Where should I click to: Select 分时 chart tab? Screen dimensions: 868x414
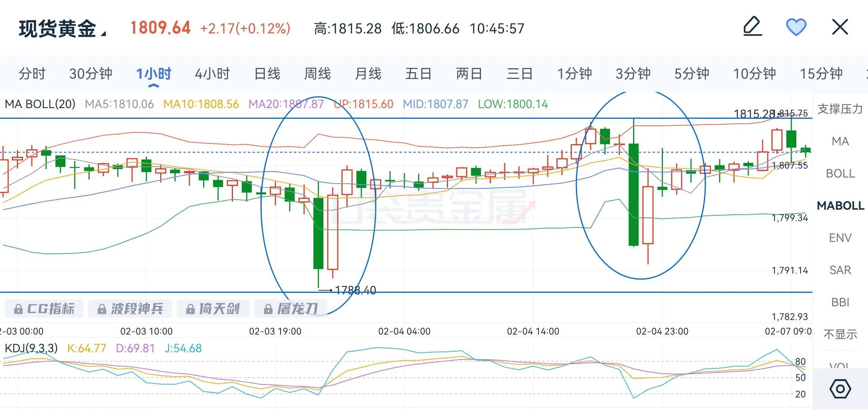point(32,74)
